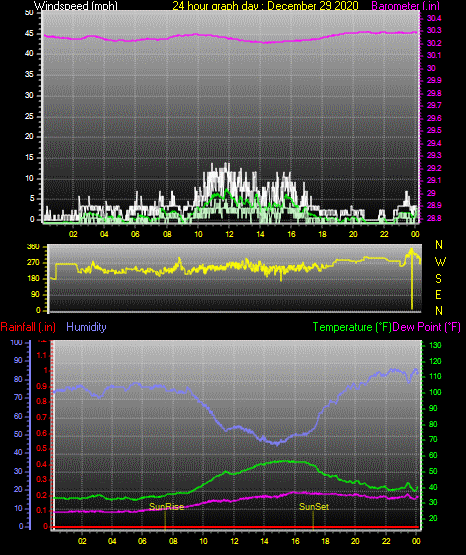Click the W compass direction label
The height and width of the screenshot is (555, 466).
click(x=440, y=262)
